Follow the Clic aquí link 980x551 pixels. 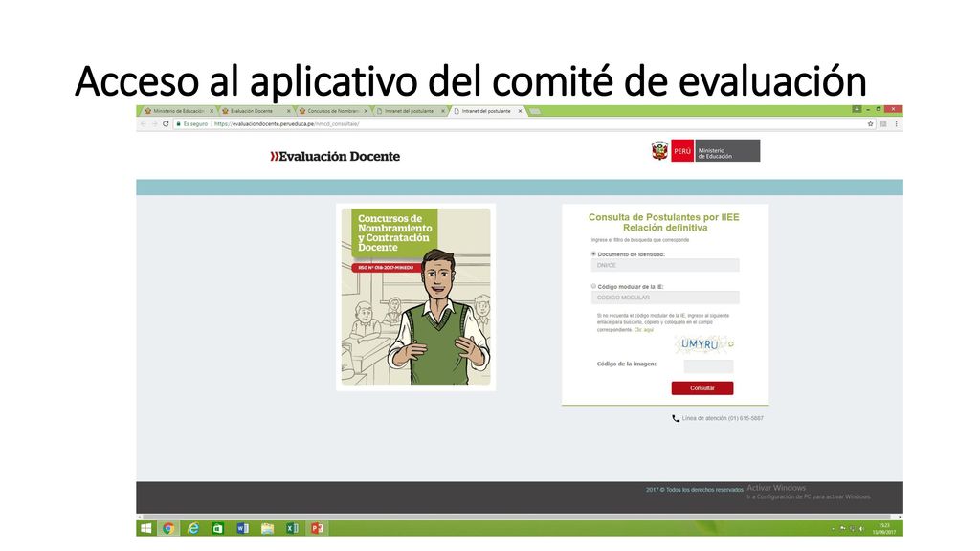pos(643,330)
